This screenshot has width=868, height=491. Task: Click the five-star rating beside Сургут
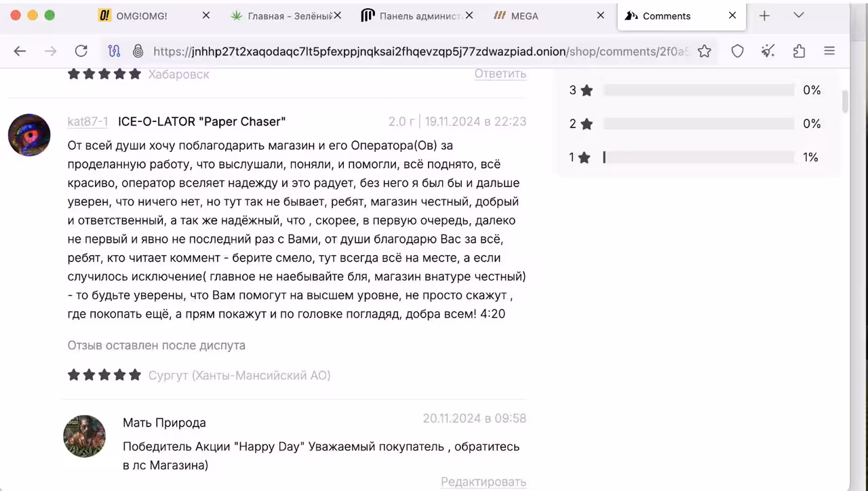[104, 374]
